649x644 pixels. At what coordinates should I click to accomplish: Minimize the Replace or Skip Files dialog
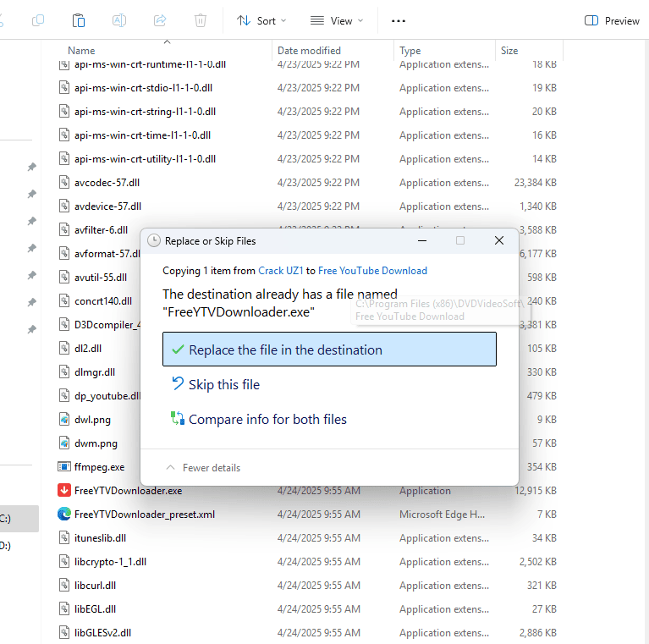421,240
